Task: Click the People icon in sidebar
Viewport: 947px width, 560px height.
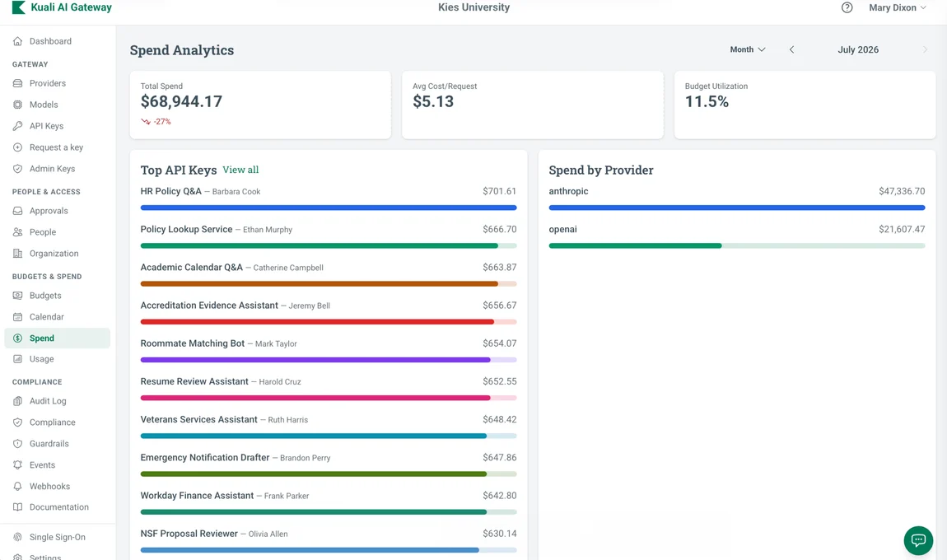Action: (x=17, y=232)
